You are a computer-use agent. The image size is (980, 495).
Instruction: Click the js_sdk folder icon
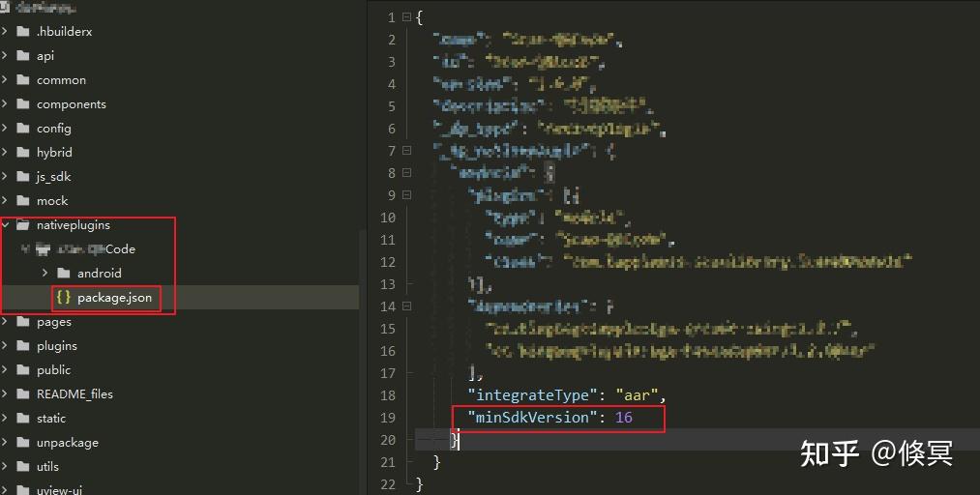point(23,176)
